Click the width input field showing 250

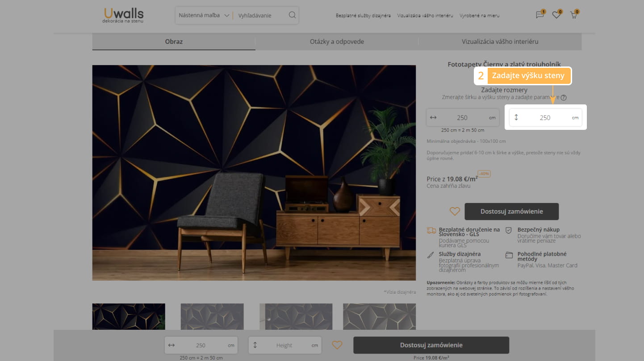(x=462, y=118)
